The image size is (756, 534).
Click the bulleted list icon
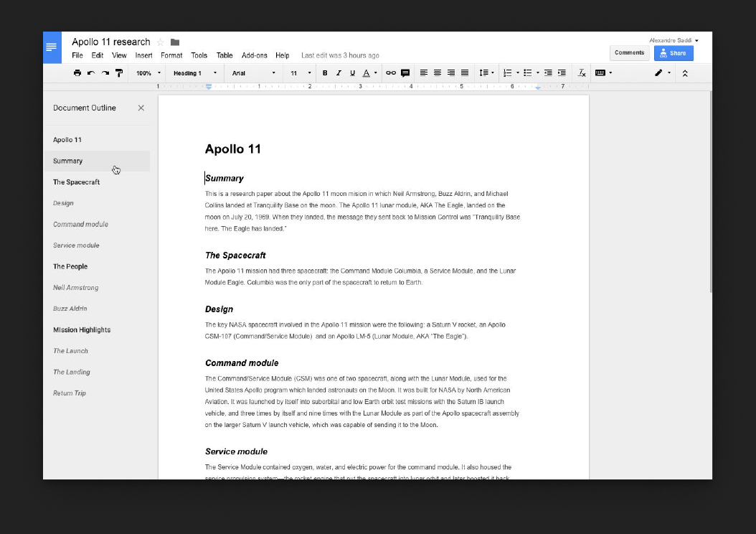(x=528, y=72)
